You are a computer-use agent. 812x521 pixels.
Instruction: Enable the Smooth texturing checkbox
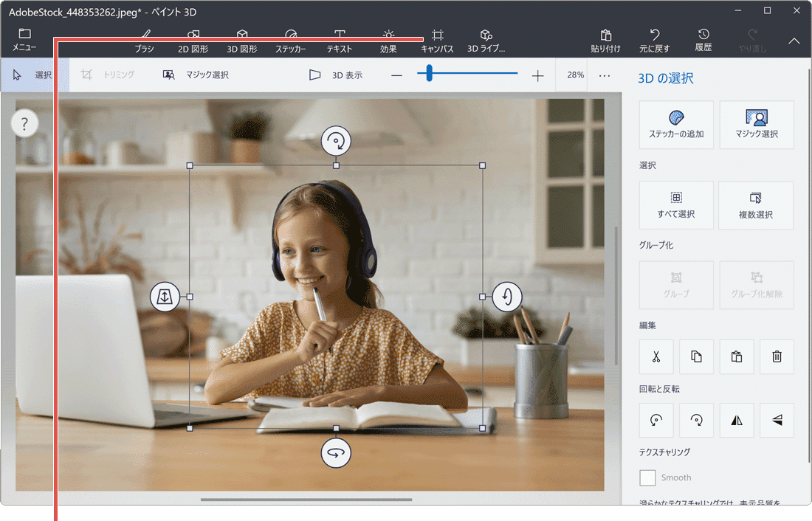647,477
